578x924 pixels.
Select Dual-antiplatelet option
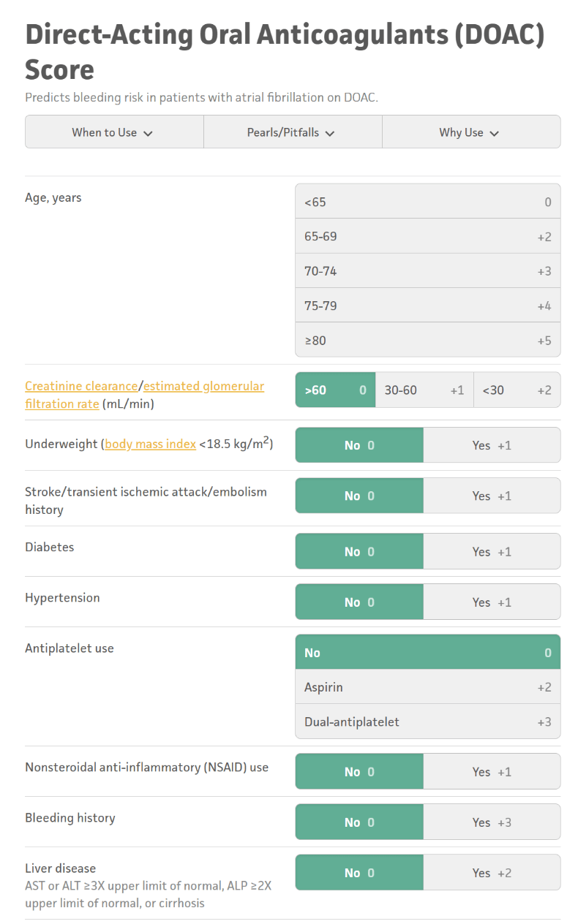coord(428,722)
